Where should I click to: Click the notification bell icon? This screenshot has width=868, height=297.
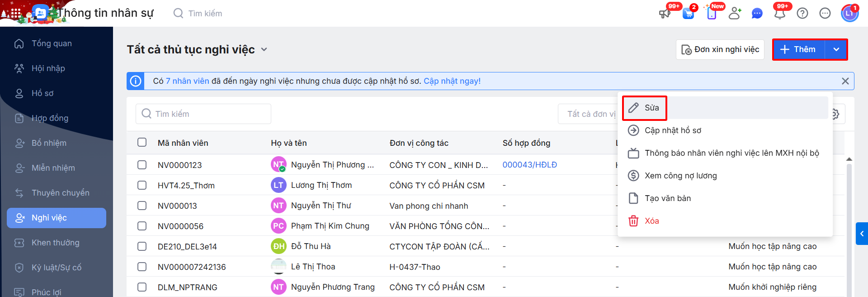coord(780,14)
